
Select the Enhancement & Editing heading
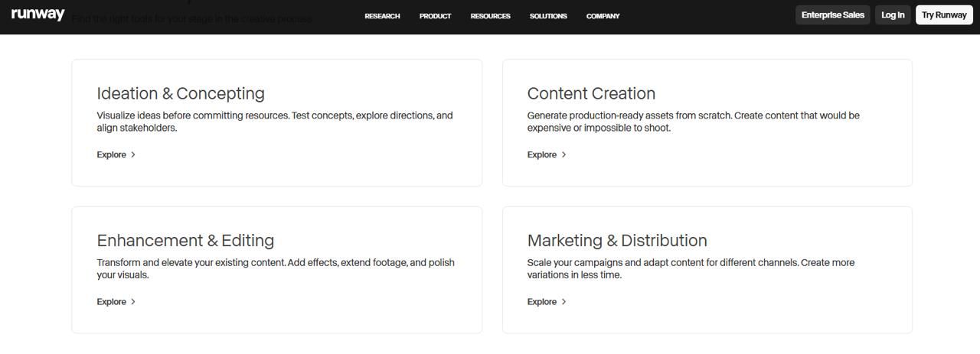tap(185, 240)
